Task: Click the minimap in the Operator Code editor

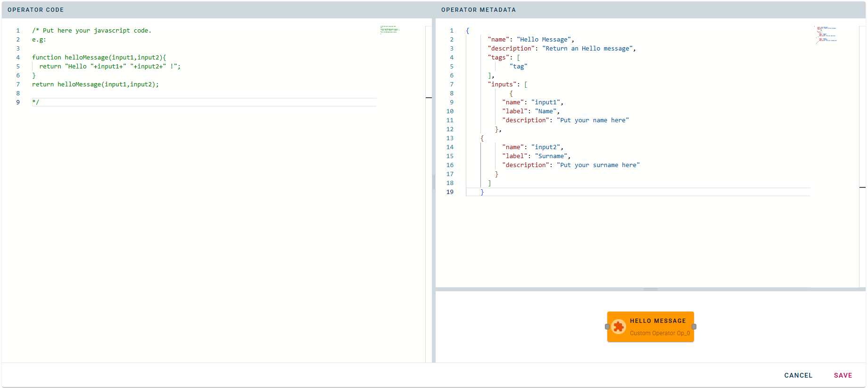Action: 390,30
